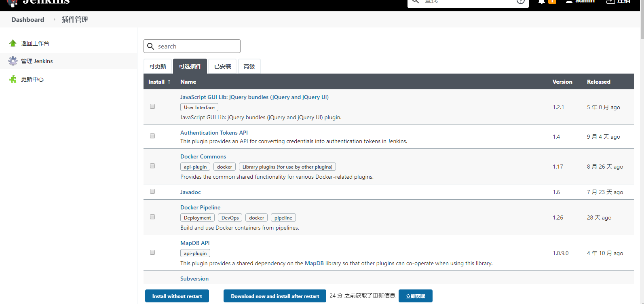Open the MapDB API plugin link

click(x=195, y=243)
